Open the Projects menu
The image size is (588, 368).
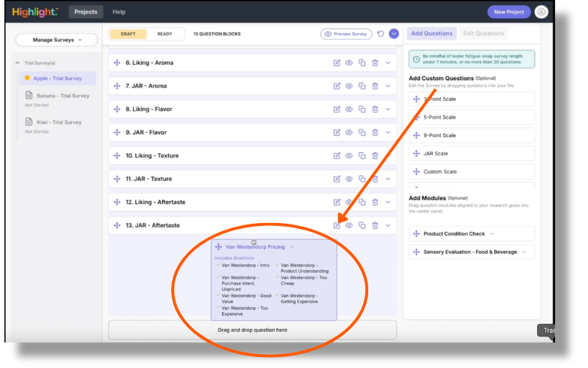[x=86, y=12]
